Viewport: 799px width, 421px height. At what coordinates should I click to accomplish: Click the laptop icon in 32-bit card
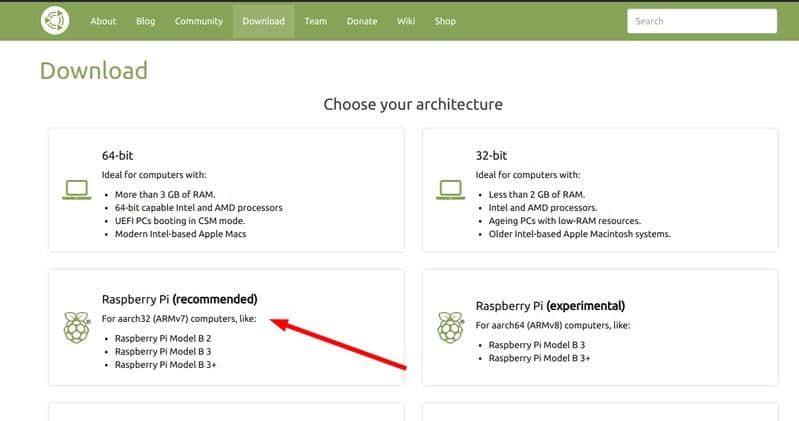pos(450,190)
